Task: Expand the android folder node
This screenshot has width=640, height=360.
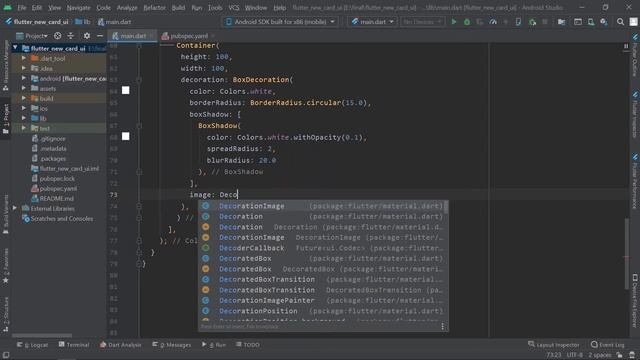Action: point(24,78)
